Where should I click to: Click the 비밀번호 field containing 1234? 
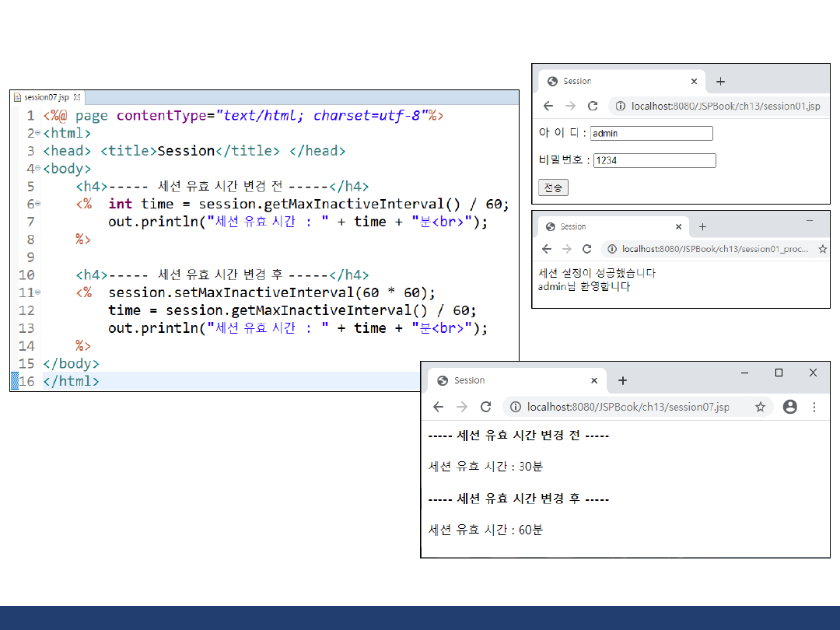(654, 161)
